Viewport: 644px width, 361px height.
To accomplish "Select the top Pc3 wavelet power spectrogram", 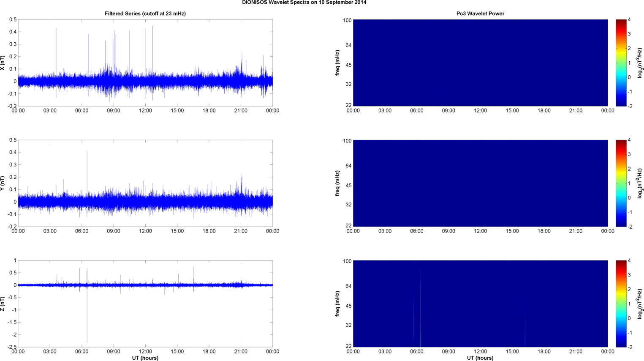I will [480, 63].
